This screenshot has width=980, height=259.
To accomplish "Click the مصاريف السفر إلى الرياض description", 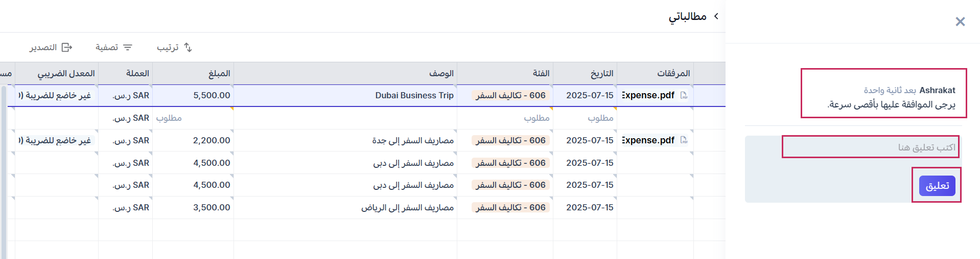I will 407,208.
